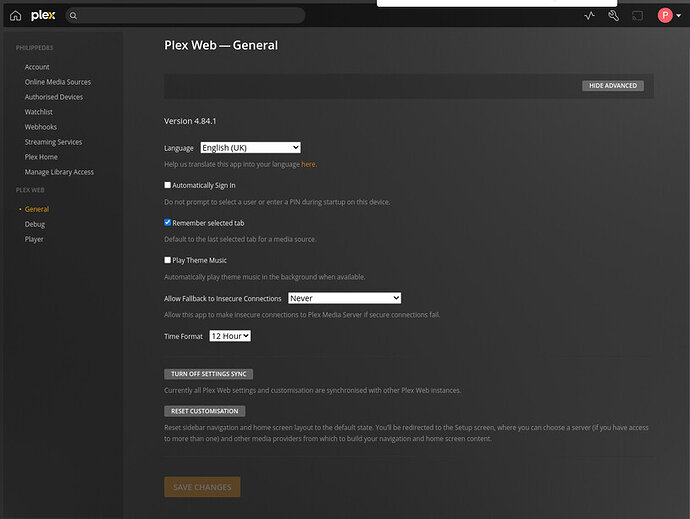Open Debug settings page
The image size is (690, 519).
35,224
